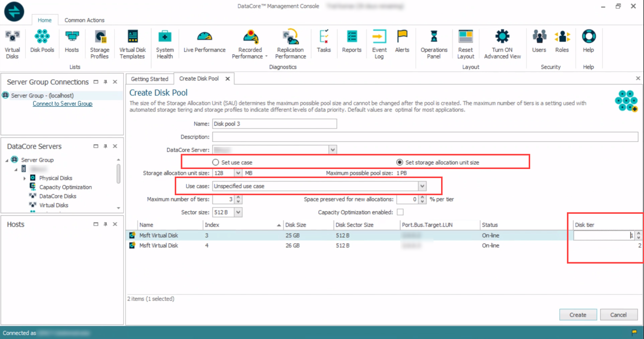
Task: Open Recorded Performance
Action: pos(250,44)
